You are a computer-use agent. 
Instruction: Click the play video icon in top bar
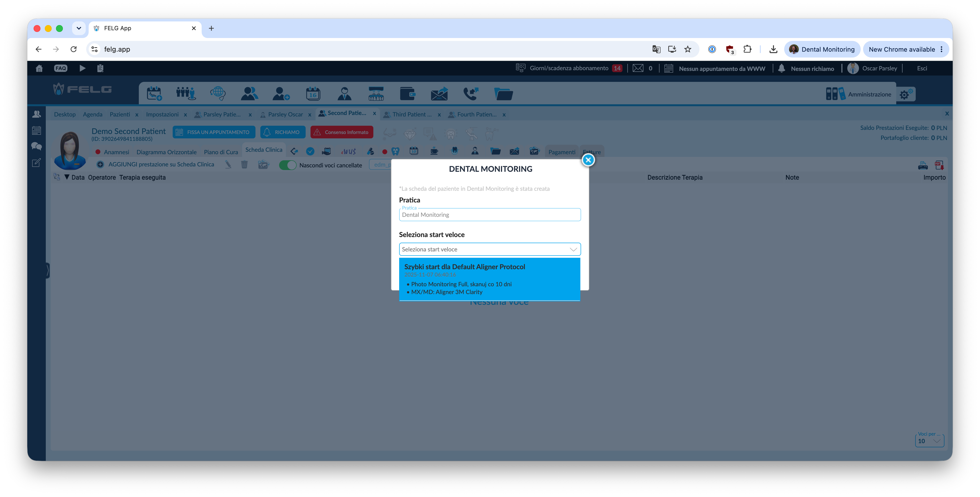(x=82, y=68)
